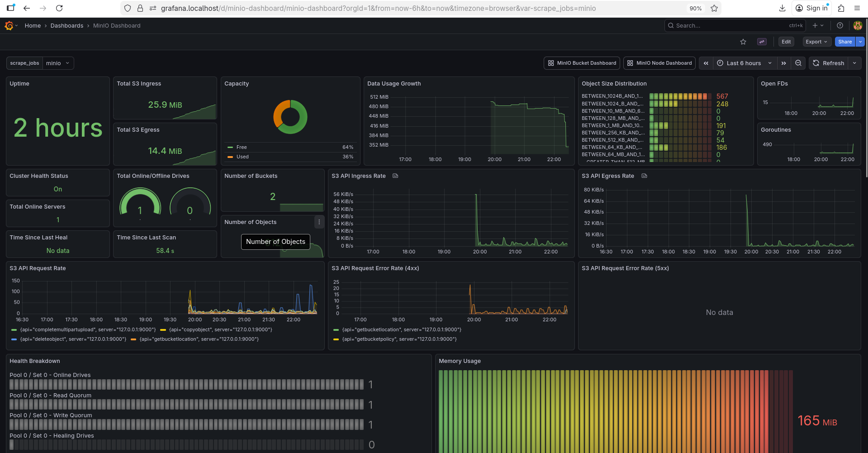The height and width of the screenshot is (453, 868).
Task: Go to the Dashboards breadcrumb
Action: click(67, 26)
